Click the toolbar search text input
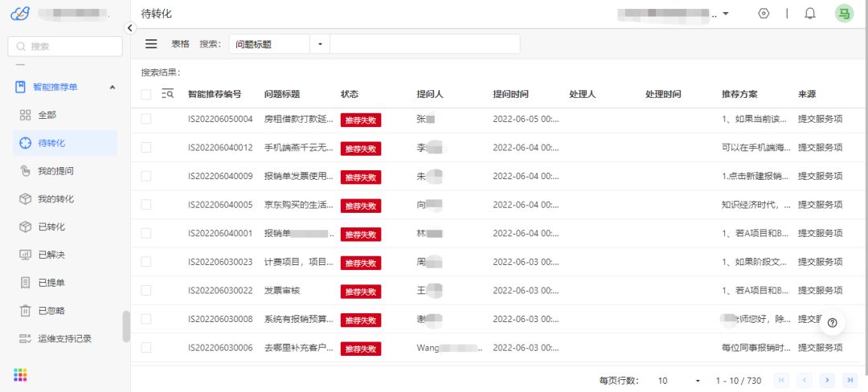 click(424, 44)
